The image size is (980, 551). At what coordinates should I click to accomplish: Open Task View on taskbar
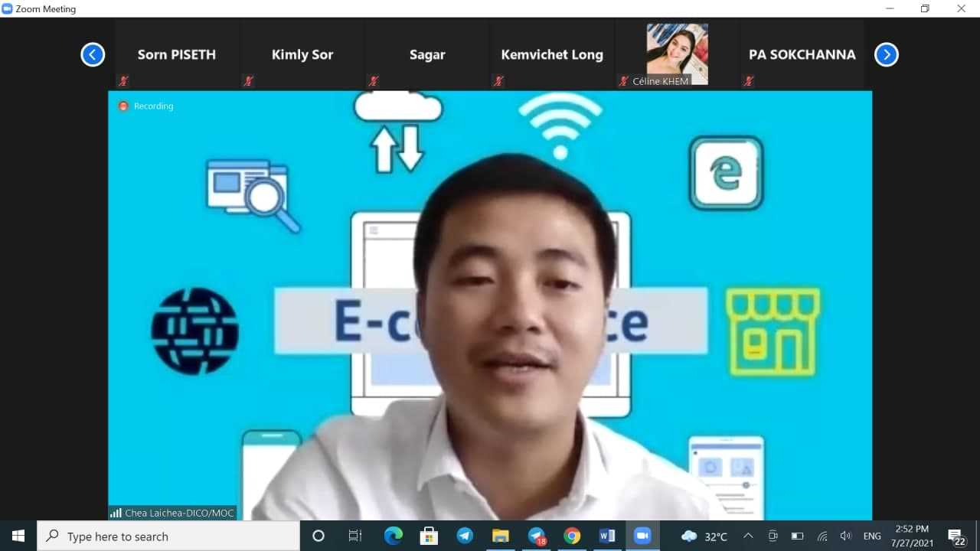[x=354, y=536]
